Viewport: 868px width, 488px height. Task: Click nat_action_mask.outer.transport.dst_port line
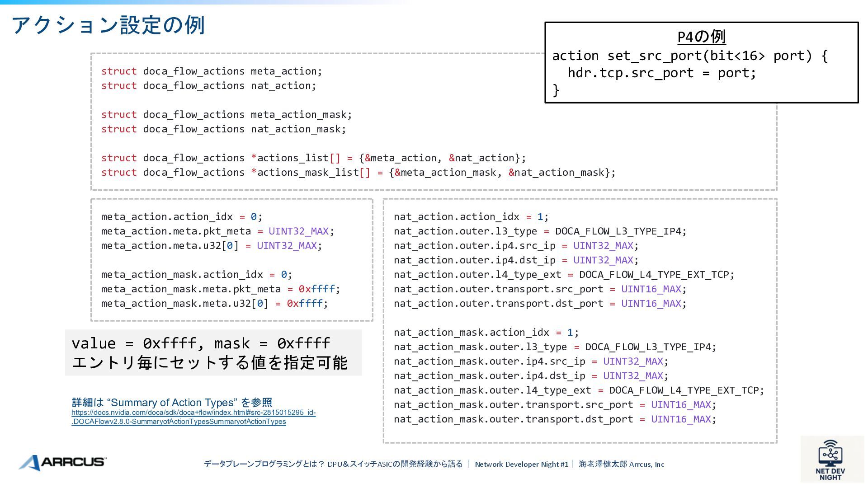point(555,419)
